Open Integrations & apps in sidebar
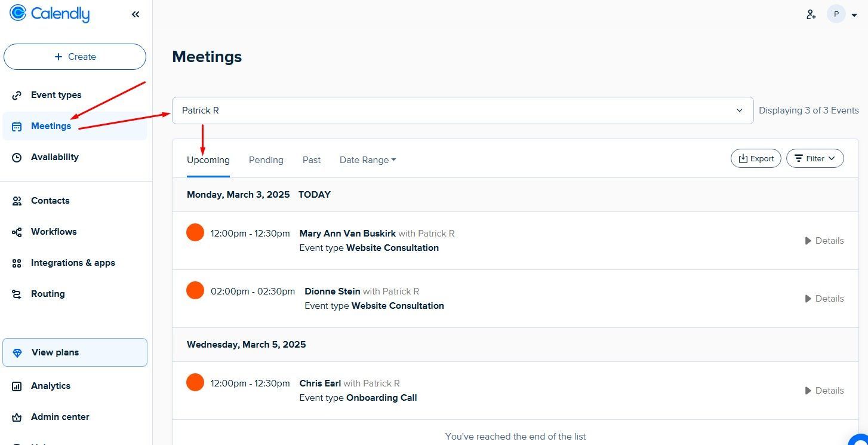 click(x=75, y=263)
